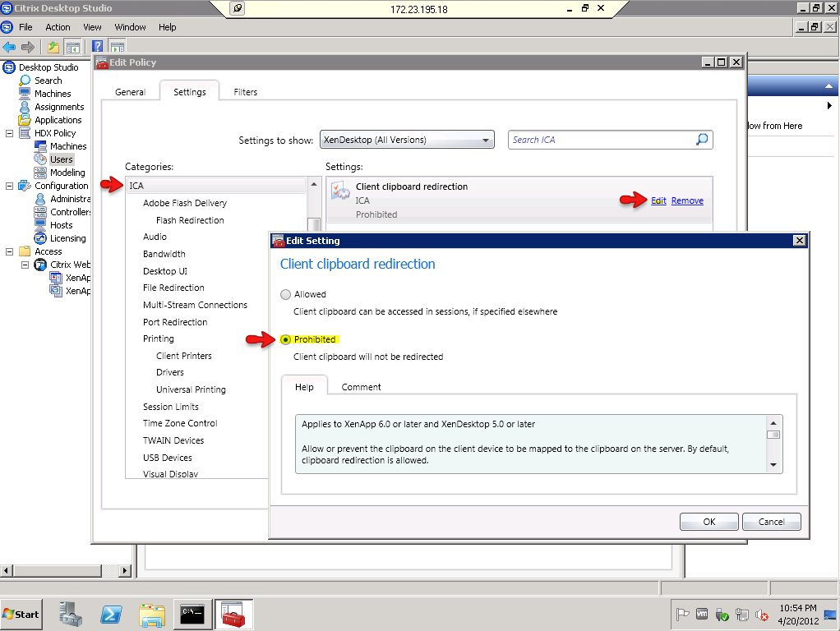840x631 pixels.
Task: Click Edit link for clipboard redirection
Action: [x=658, y=200]
